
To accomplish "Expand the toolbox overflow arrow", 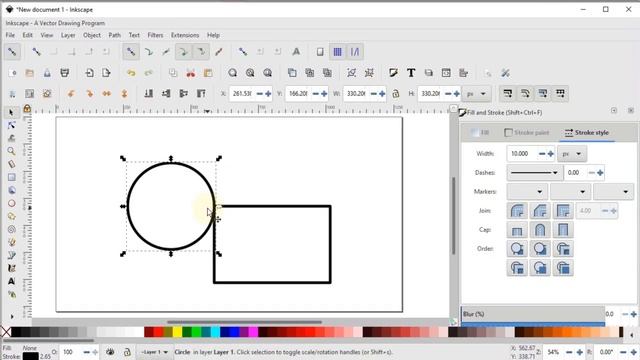I will tap(11, 316).
